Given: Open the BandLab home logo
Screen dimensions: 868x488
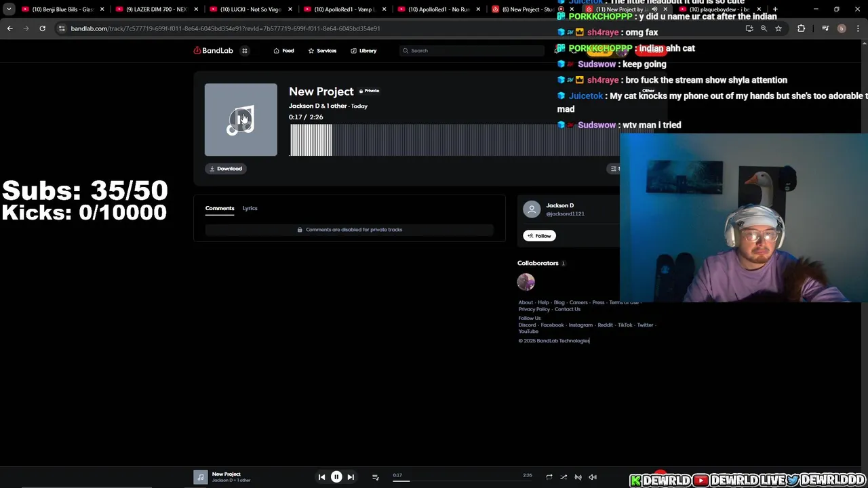Looking at the screenshot, I should [213, 51].
